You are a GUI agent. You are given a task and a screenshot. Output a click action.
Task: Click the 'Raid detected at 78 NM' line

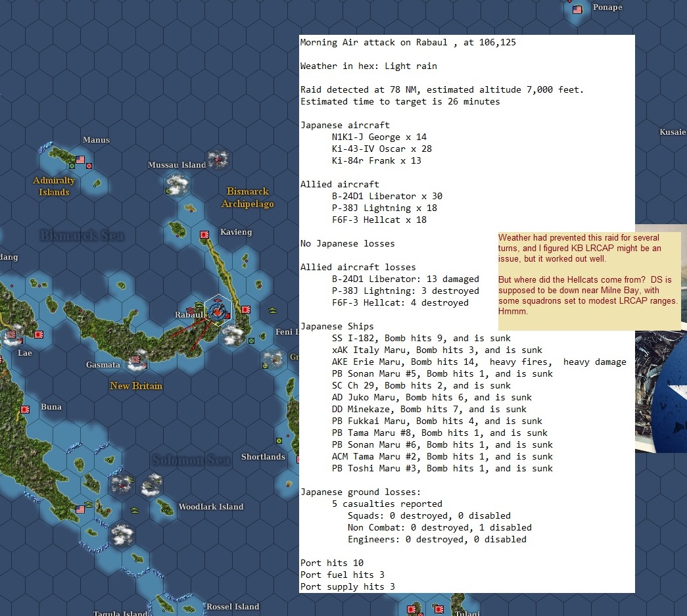[442, 90]
